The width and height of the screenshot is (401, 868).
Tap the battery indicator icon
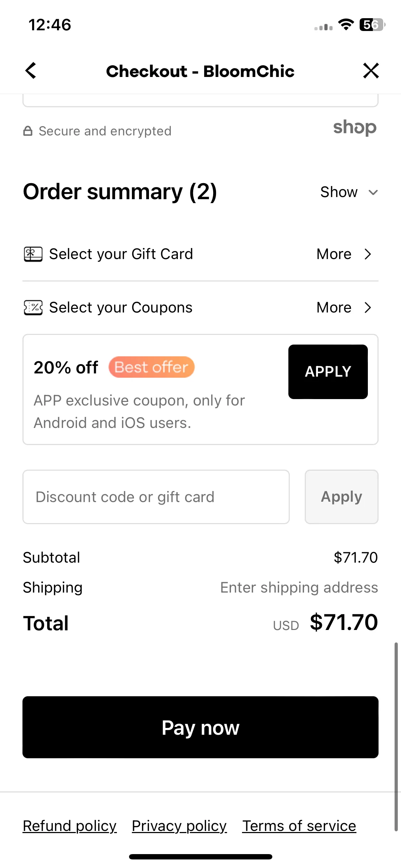[372, 25]
